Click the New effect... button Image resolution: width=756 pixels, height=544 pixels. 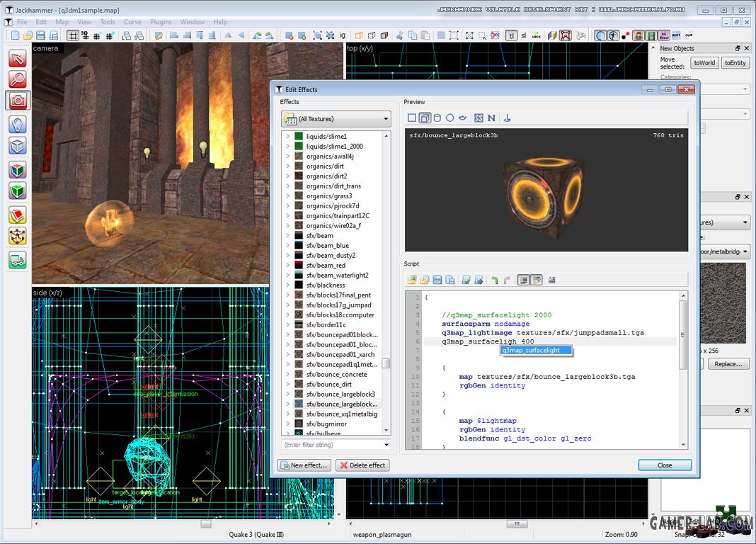[x=304, y=465]
